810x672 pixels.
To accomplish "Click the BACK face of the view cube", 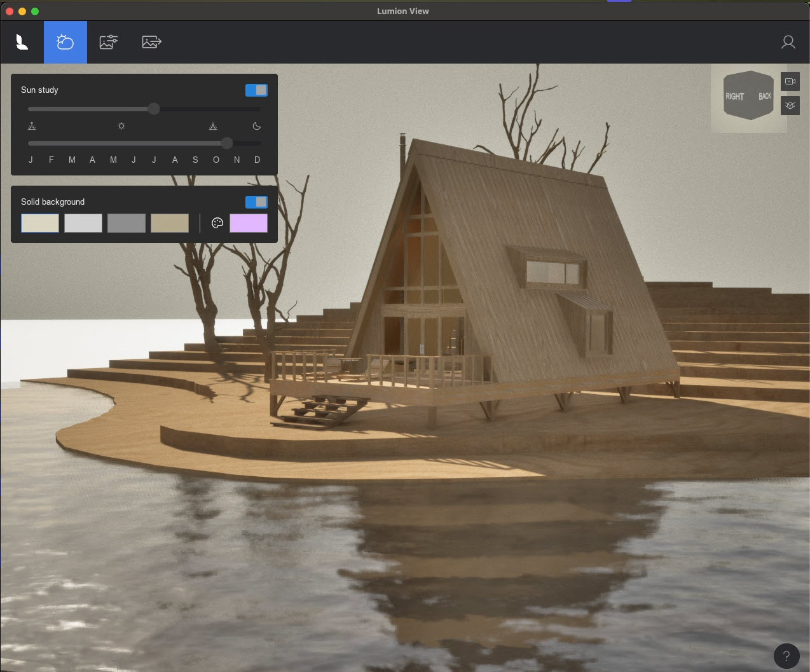I will click(766, 95).
